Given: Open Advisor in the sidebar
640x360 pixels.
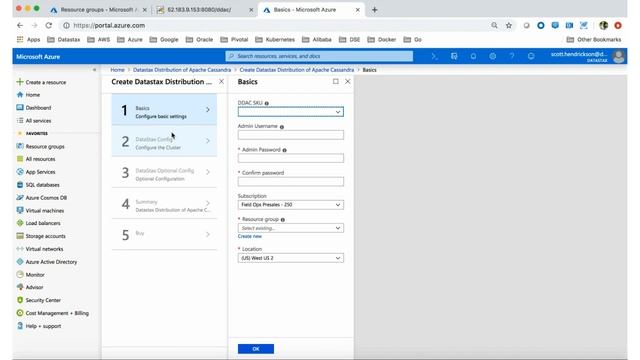Looking at the screenshot, I should point(29,287).
